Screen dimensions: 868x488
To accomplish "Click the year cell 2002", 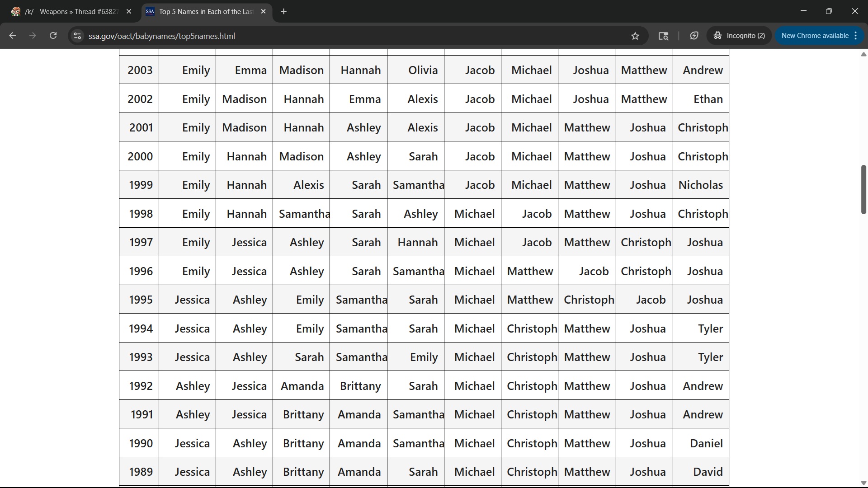I will 139,99.
